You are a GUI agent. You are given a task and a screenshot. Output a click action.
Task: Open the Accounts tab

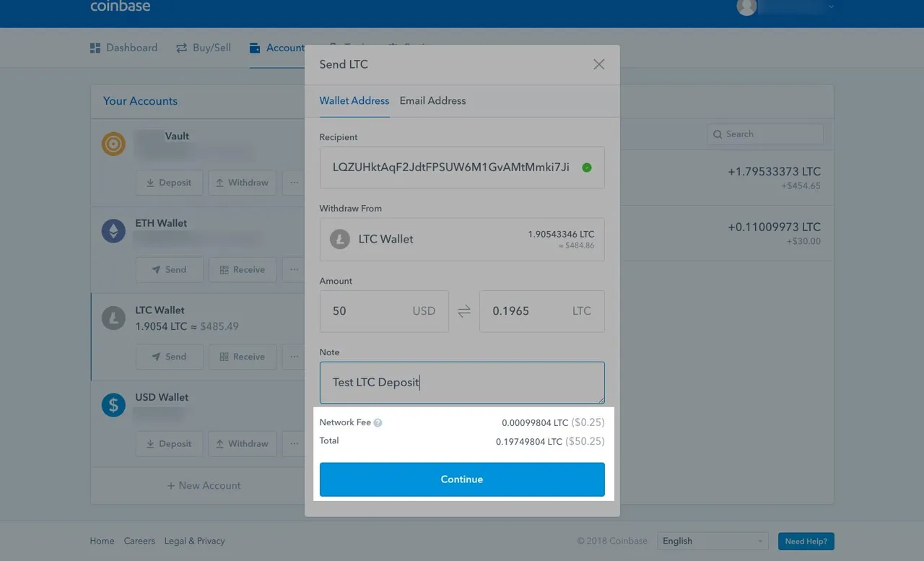(x=277, y=48)
